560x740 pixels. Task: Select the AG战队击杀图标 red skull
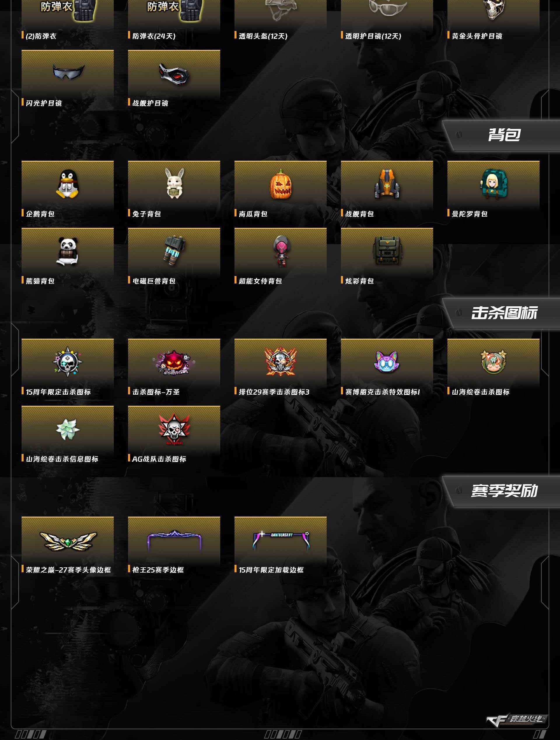[174, 429]
